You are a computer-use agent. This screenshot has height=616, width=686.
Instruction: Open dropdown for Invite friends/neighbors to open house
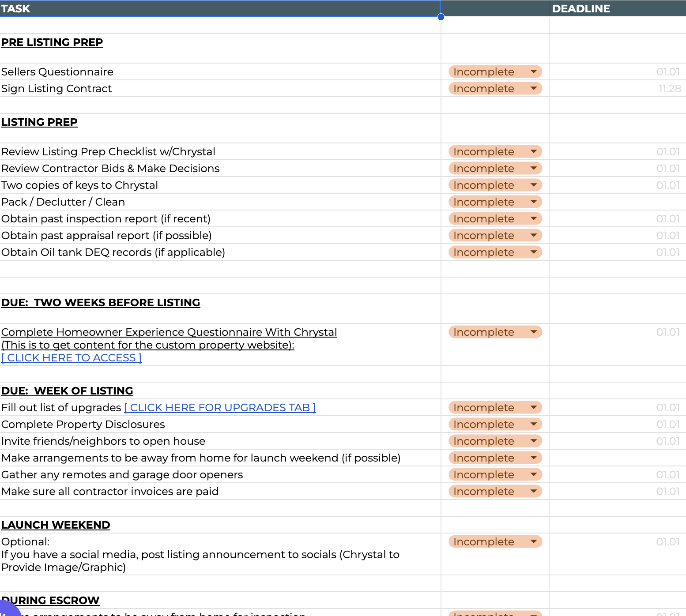point(495,441)
